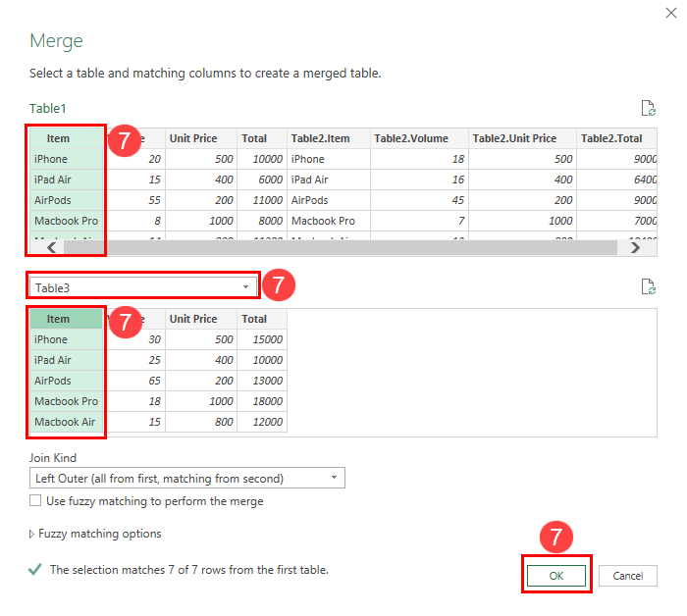Click the 11000 total cell in Table1 AirPods row
687x616 pixels.
[262, 200]
